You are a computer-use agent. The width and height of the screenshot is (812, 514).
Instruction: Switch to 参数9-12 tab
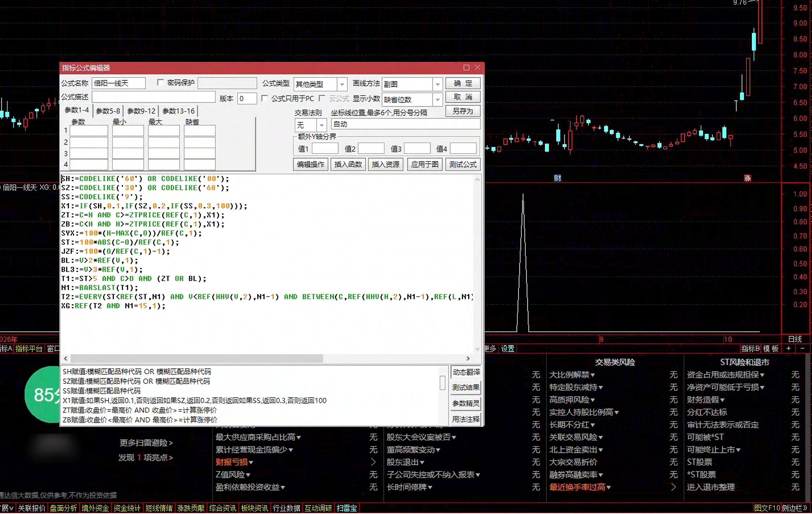click(x=141, y=111)
